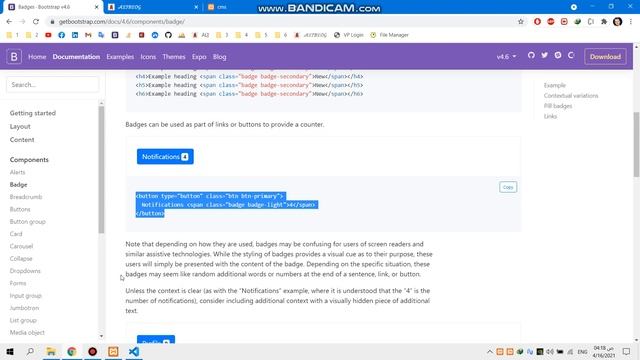Viewport: 640px width, 360px height.
Task: Open the Breadcrumb sidebar link
Action: point(26,197)
